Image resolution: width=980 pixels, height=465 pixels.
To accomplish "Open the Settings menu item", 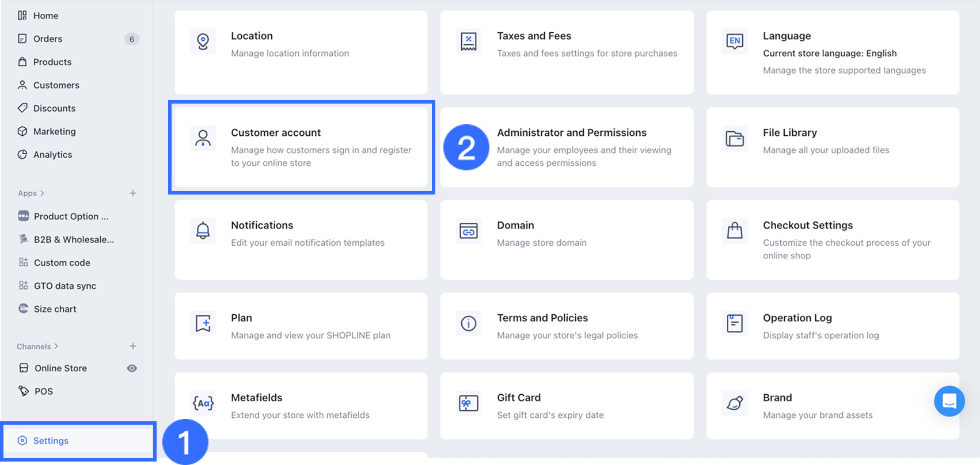I will pos(78,441).
